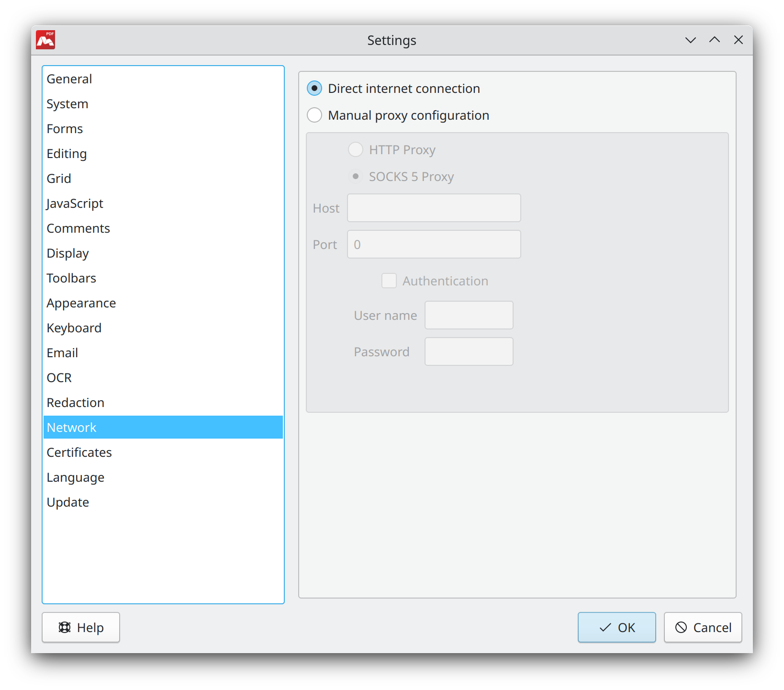Switch to the Keyboard settings page
784x690 pixels.
click(x=163, y=328)
